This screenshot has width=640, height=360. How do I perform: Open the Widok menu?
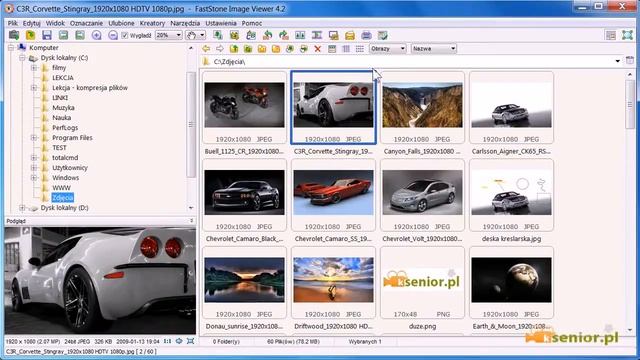point(55,23)
